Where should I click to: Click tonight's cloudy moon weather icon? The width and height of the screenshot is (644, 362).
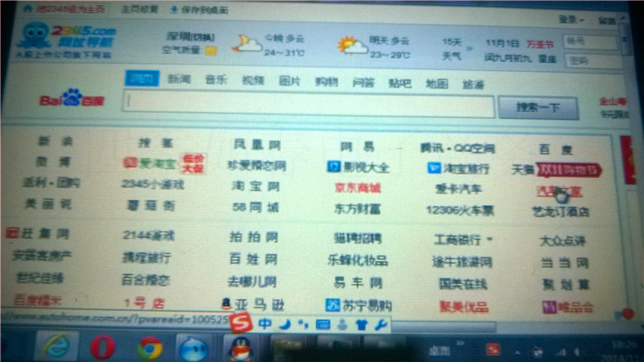click(x=246, y=43)
